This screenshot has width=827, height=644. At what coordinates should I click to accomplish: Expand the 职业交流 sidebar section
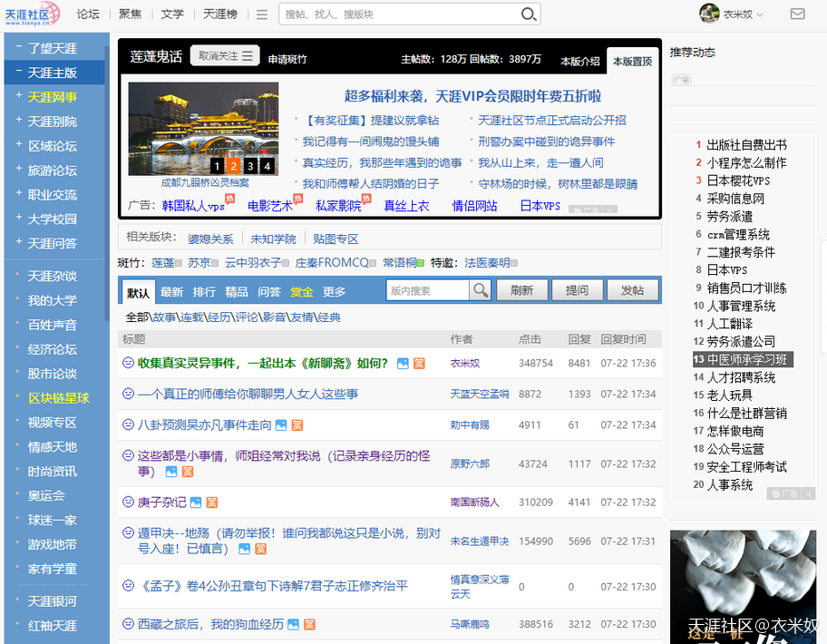point(19,193)
